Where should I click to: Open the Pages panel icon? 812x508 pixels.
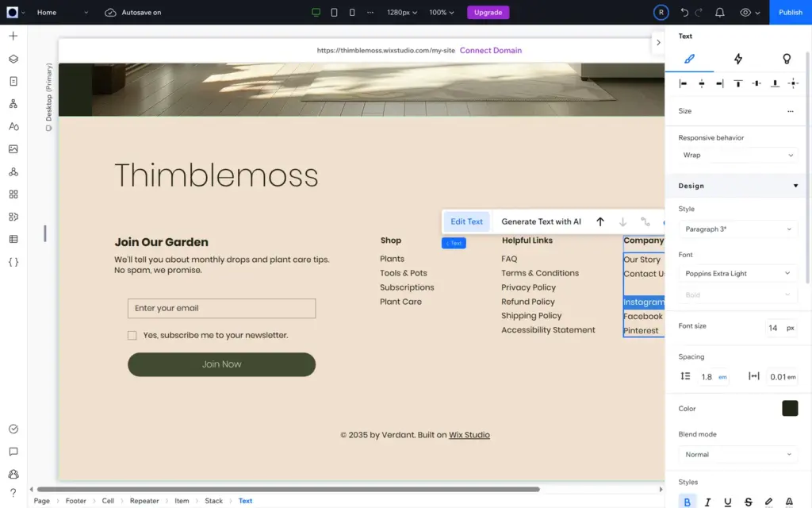coord(13,82)
